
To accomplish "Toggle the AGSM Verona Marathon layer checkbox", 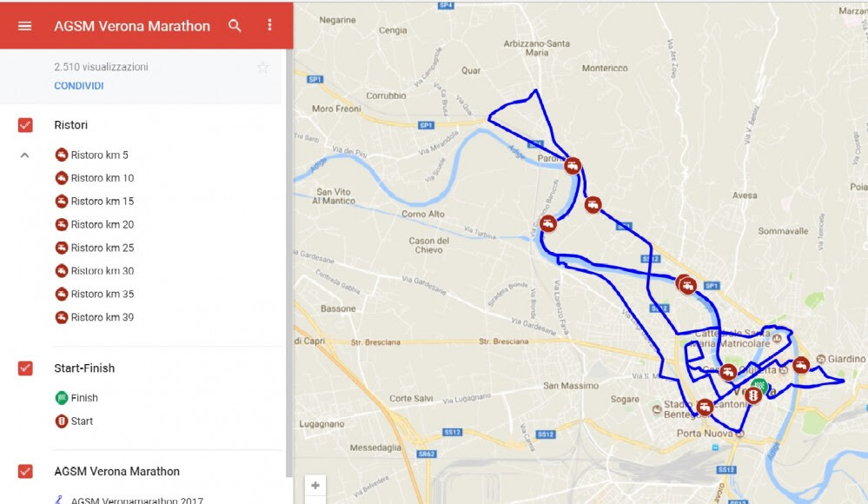I will (25, 471).
